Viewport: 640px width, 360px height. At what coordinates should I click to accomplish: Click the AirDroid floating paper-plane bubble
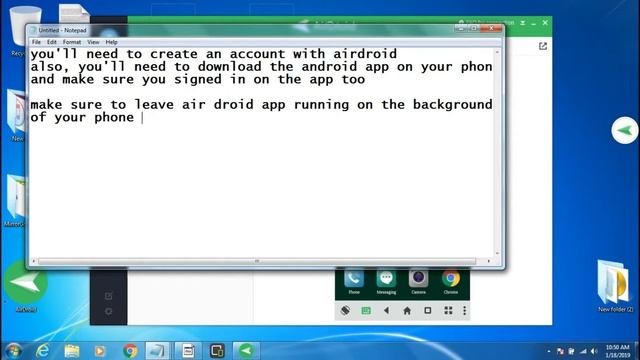click(x=625, y=131)
